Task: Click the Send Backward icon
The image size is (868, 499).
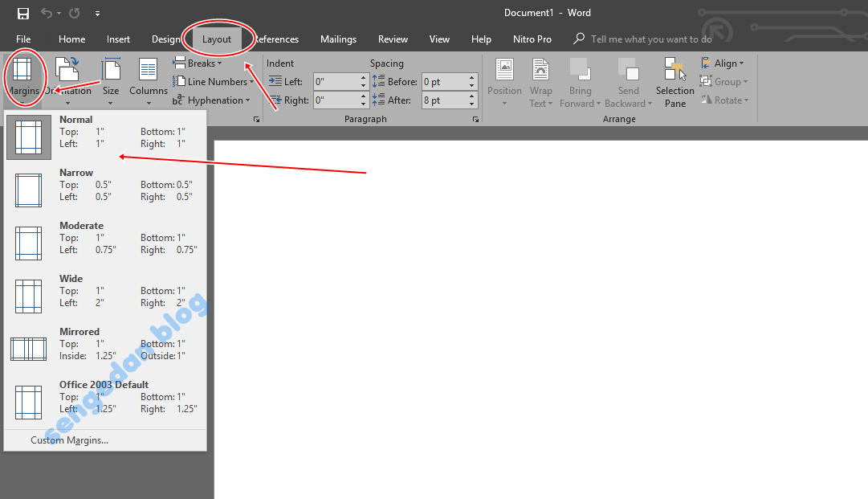Action: click(x=628, y=70)
